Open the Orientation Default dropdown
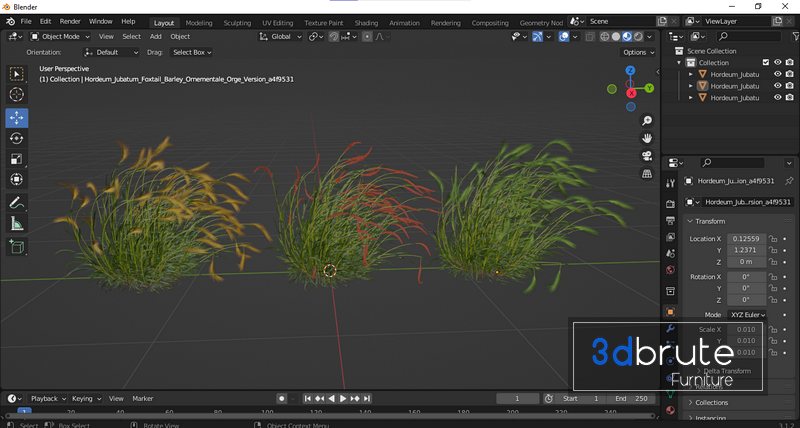The height and width of the screenshot is (428, 800). point(111,53)
